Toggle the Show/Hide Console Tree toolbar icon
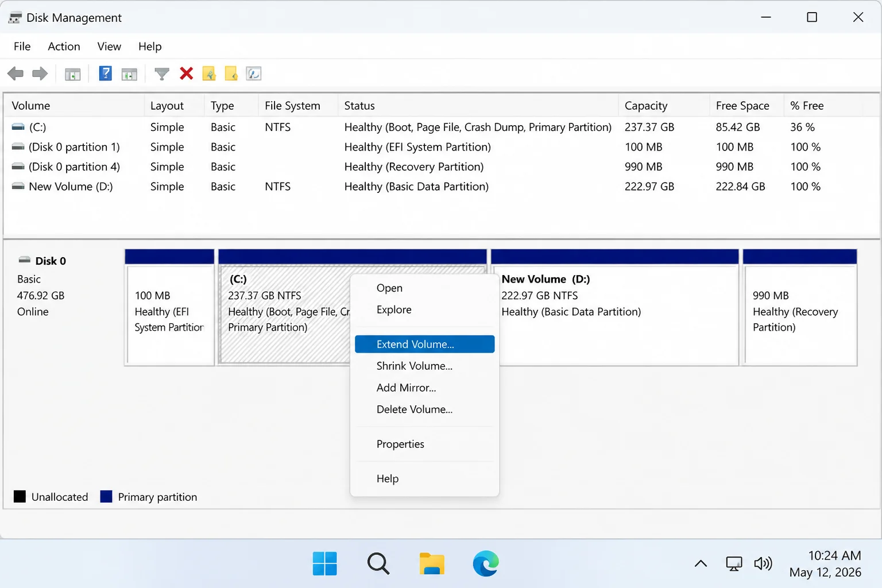This screenshot has width=882, height=588. tap(73, 74)
